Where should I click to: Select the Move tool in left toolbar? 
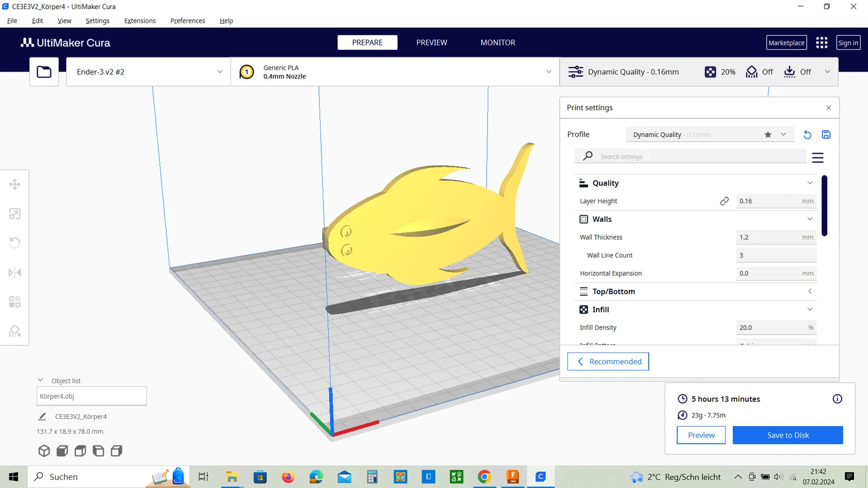(x=15, y=184)
